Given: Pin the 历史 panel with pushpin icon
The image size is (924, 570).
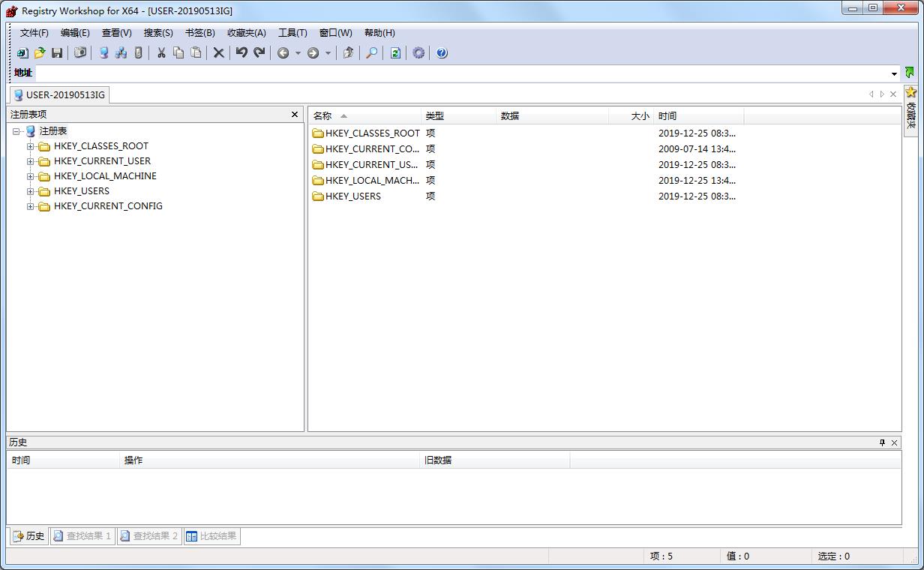Looking at the screenshot, I should click(x=882, y=442).
